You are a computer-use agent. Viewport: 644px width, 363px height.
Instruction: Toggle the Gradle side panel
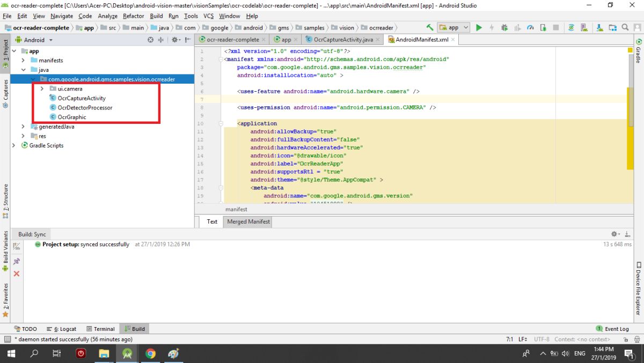(x=639, y=51)
